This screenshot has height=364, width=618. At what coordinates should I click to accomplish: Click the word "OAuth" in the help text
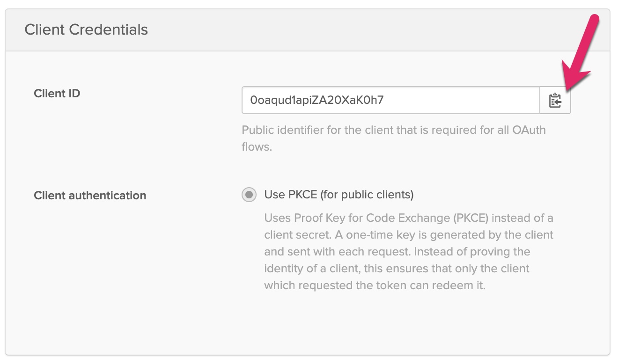(529, 130)
